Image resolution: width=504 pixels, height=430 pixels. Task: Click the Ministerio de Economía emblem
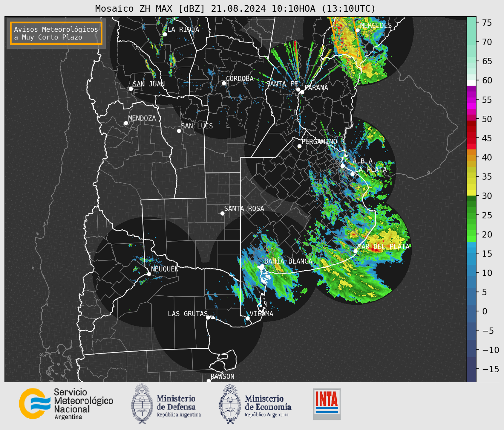230,404
